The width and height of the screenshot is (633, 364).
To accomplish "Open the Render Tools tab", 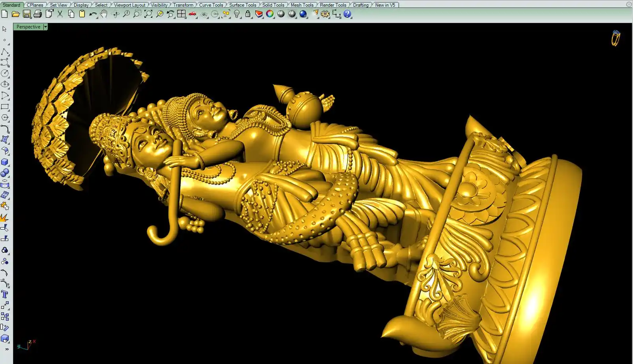I will (333, 5).
